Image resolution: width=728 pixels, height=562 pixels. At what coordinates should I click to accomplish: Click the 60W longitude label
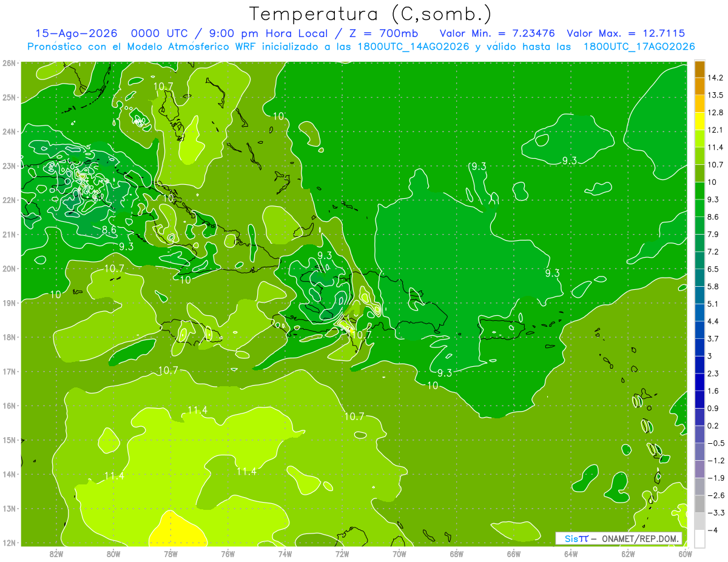pyautogui.click(x=686, y=554)
